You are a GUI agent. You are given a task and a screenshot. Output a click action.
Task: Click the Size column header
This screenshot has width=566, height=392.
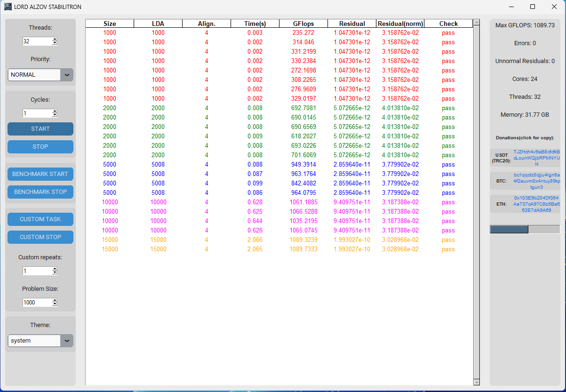(x=110, y=24)
